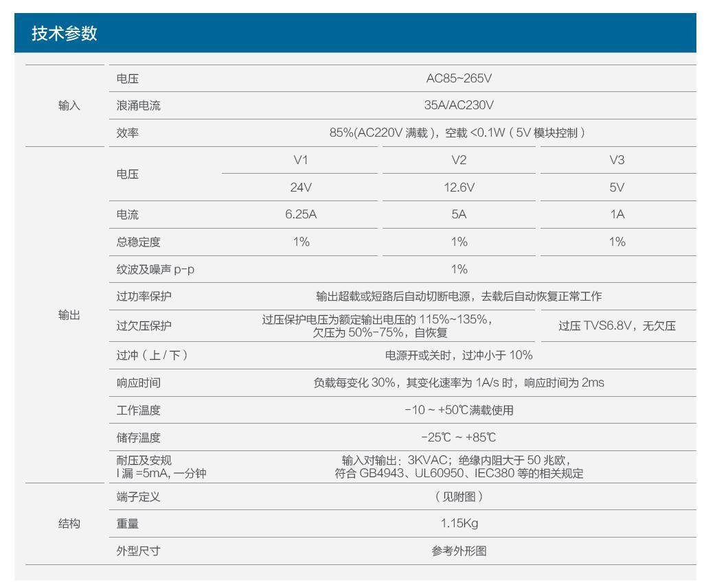Click the 电流 row label

pyautogui.click(x=127, y=215)
